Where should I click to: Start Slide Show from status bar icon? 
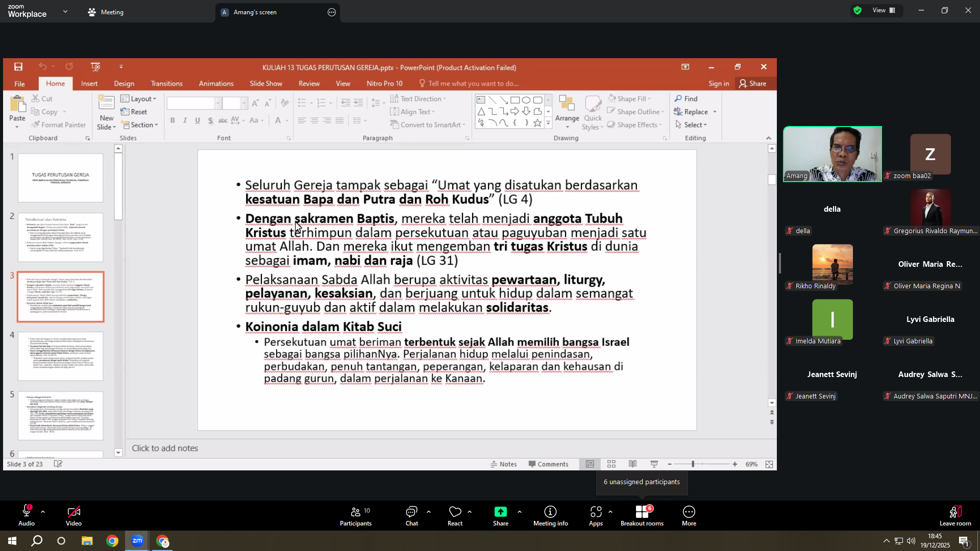[x=654, y=464]
